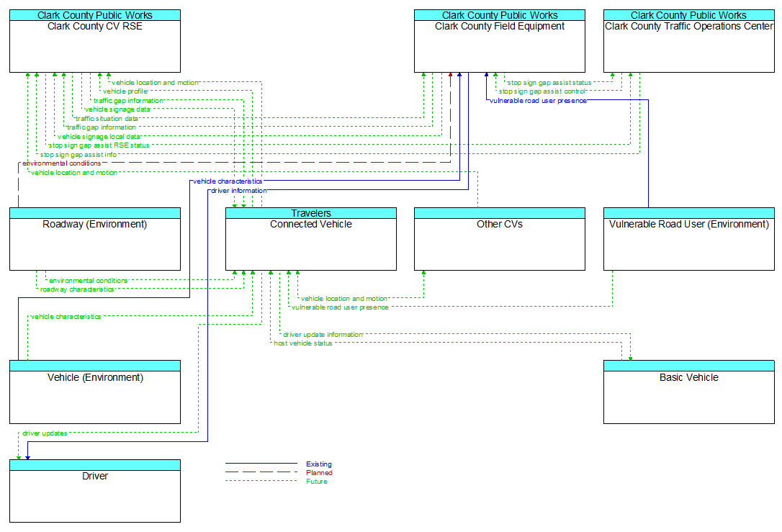Select the Vehicle (Environment) box
This screenshot has width=782, height=532.
point(95,392)
